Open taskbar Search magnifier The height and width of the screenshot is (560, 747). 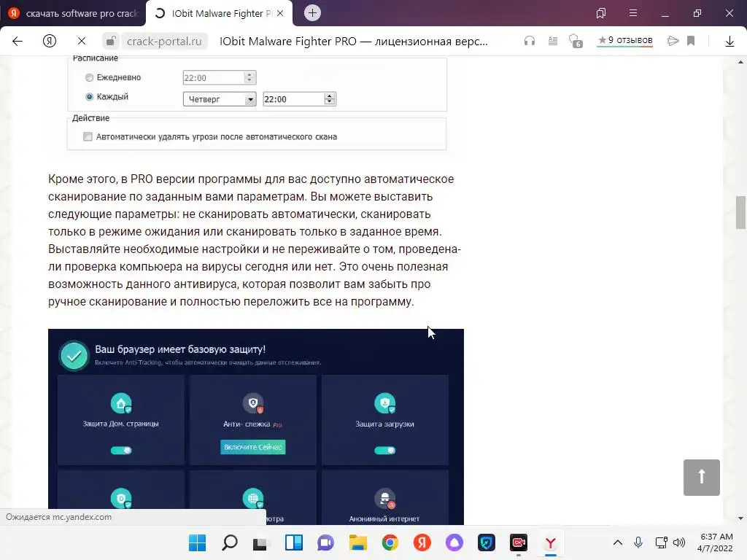[230, 542]
